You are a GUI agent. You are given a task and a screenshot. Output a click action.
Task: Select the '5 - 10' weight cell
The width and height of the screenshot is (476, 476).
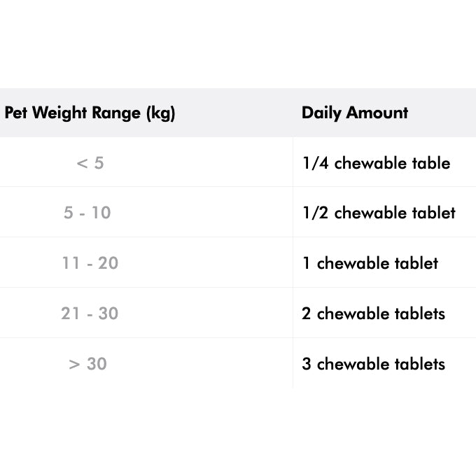[x=87, y=213]
